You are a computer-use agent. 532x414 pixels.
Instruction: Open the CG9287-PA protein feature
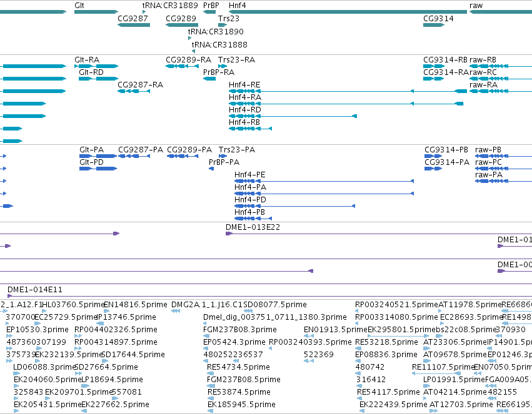click(x=134, y=156)
